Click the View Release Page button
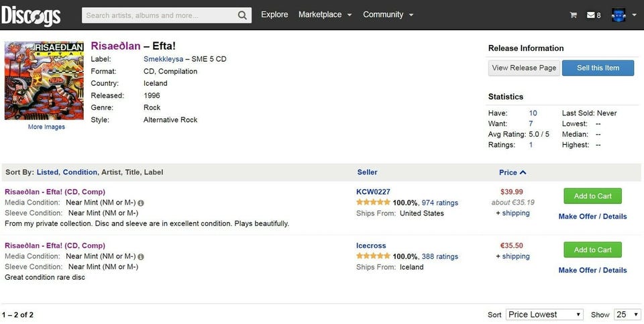The width and height of the screenshot is (644, 324). (523, 68)
